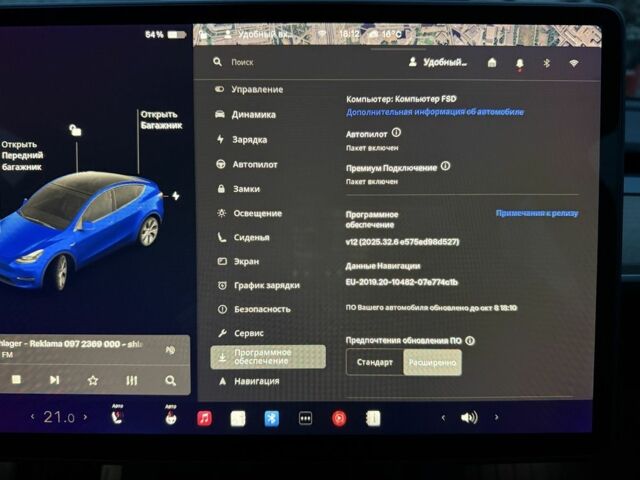Open the media equalizer settings icon
Viewport: 640px width, 480px height.
[x=132, y=380]
